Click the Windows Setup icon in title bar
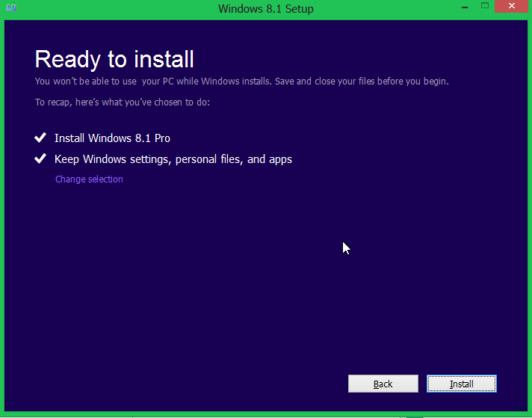The image size is (532, 418). pyautogui.click(x=11, y=7)
